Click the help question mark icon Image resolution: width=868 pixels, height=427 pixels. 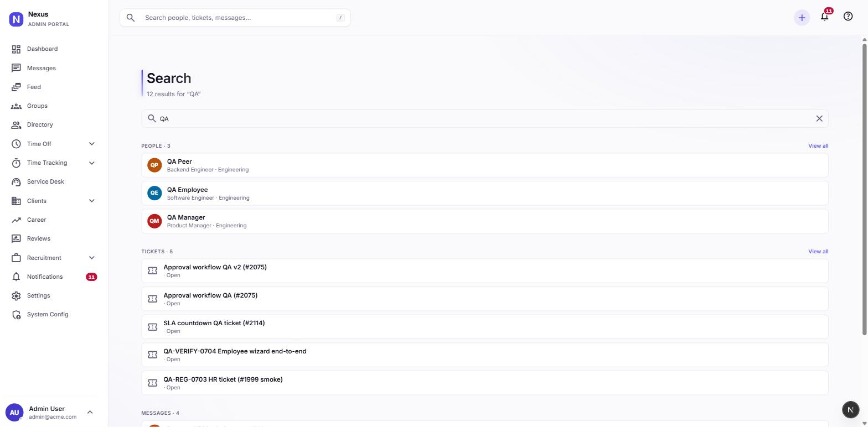[848, 17]
